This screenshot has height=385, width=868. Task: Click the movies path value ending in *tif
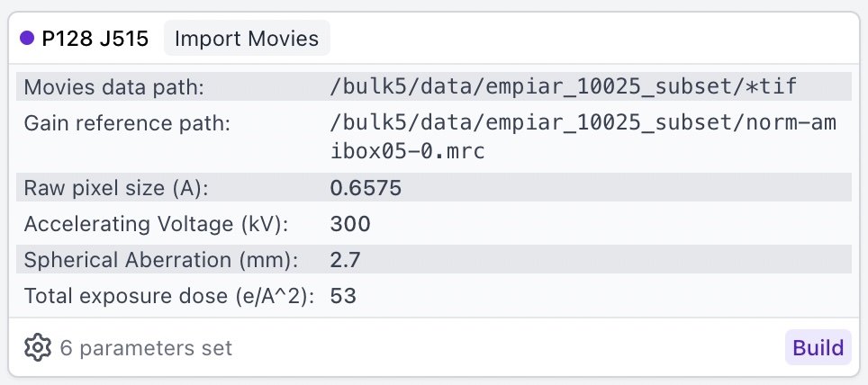tap(564, 87)
